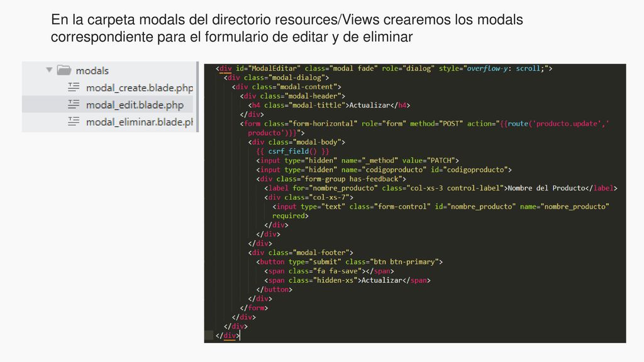Viewport: 644px width, 362px height.
Task: Click the 'required' keyword in code
Action: (288, 216)
